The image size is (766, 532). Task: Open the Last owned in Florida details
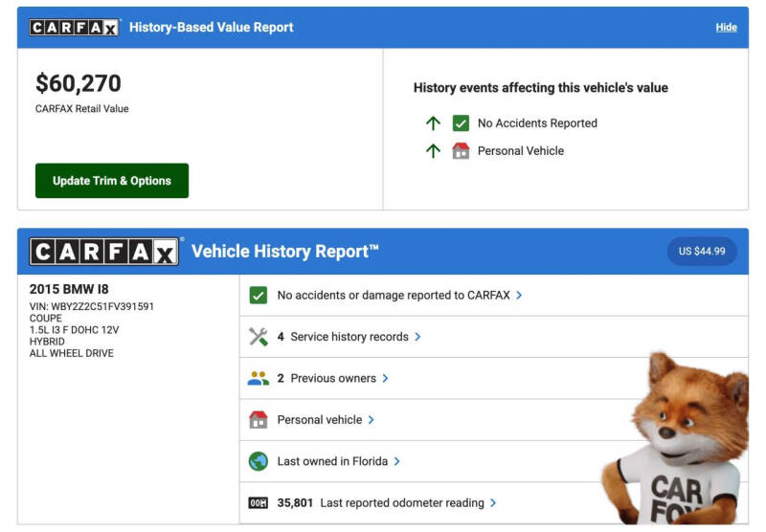[x=338, y=461]
